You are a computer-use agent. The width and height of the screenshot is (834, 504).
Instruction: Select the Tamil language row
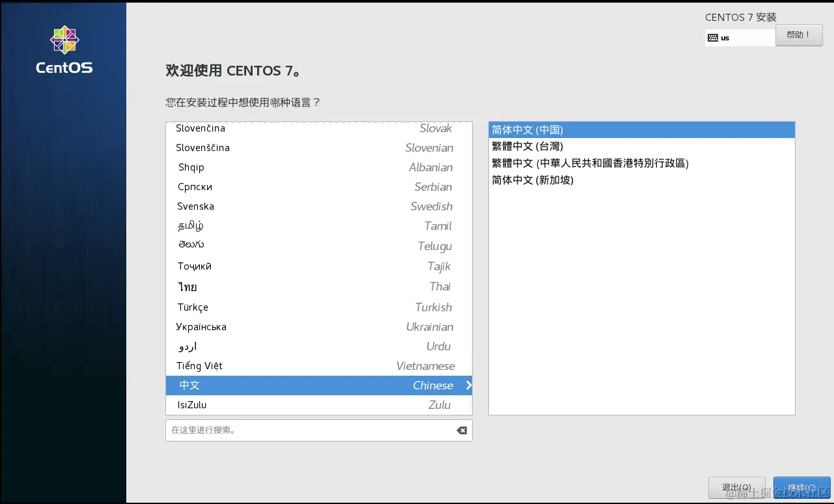click(319, 226)
